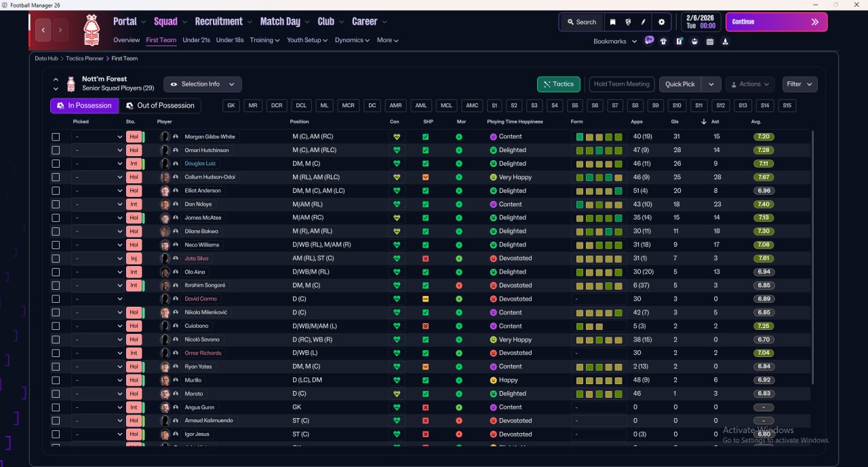Check the box for Nikola Milenković
Image resolution: width=868 pixels, height=467 pixels.
[56, 312]
